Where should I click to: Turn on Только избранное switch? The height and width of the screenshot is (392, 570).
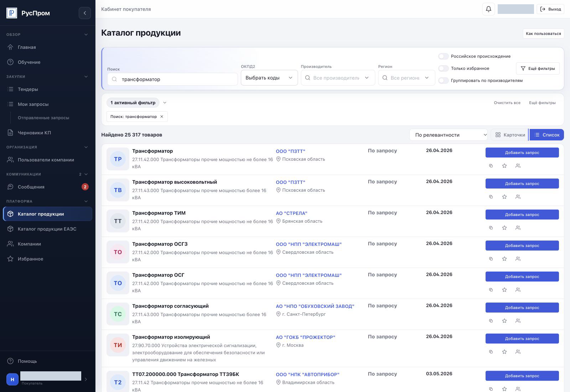tap(444, 68)
